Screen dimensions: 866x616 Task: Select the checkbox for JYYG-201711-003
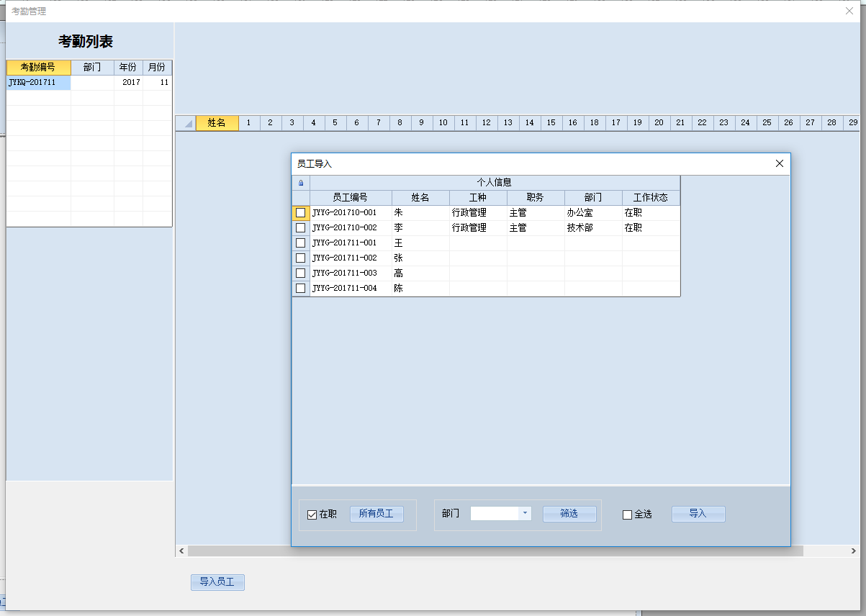pos(301,273)
